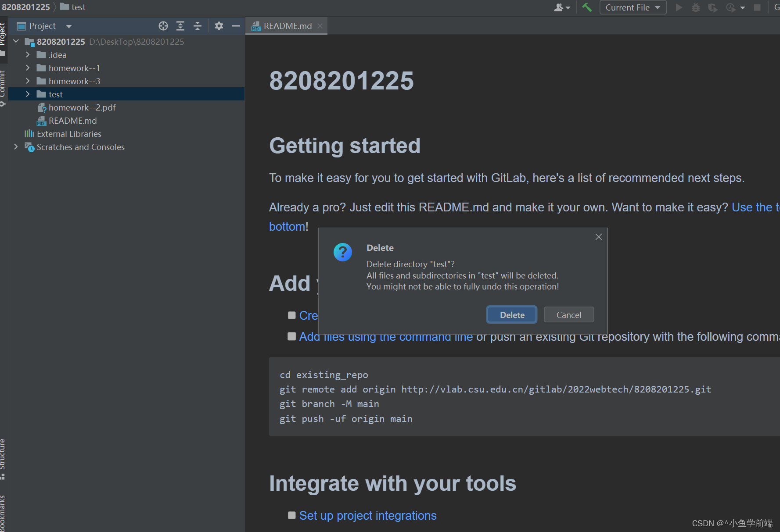This screenshot has width=780, height=532.
Task: Open the Commit tool window tab
Action: pos(4,88)
